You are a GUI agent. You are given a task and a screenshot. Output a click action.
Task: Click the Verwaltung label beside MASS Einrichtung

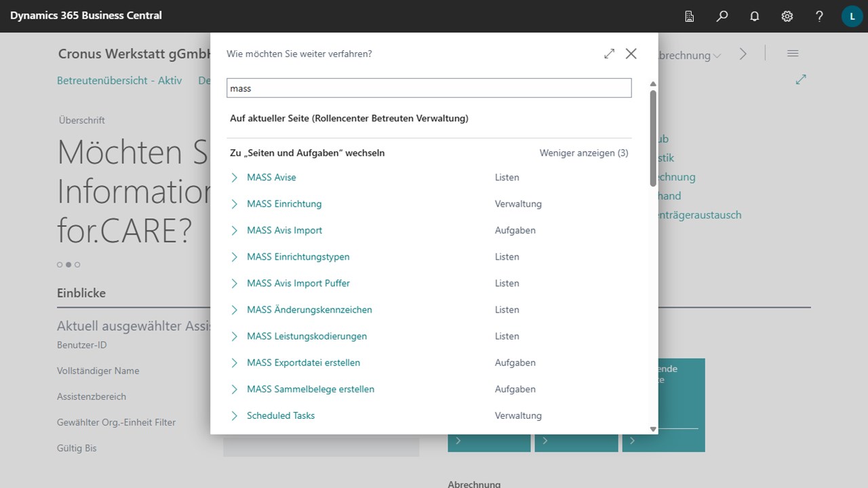(x=518, y=204)
